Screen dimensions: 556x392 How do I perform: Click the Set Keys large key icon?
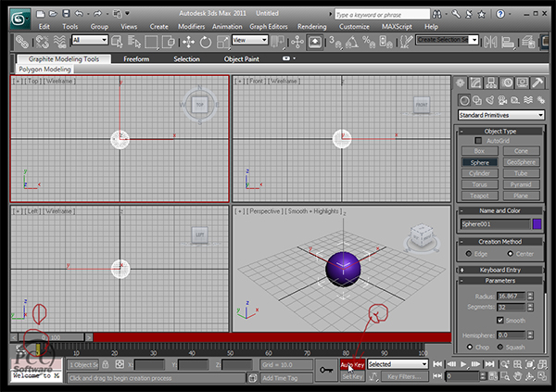(326, 371)
